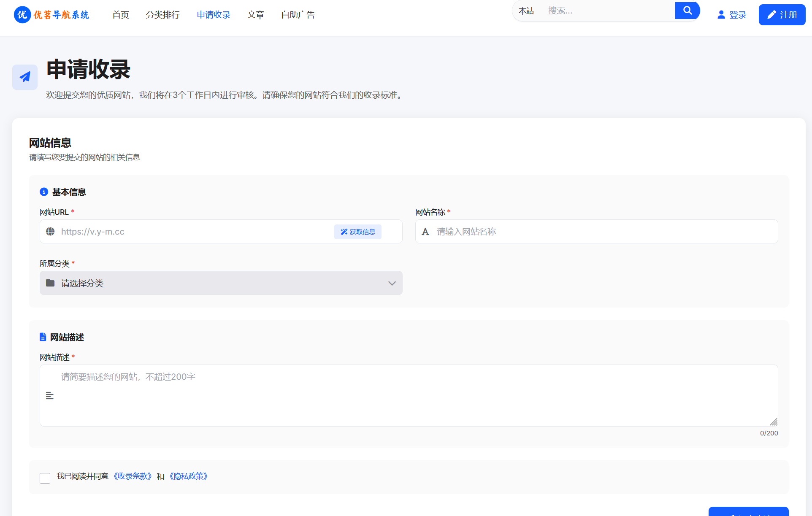Click the 优茗导航系统 logo icon
Viewport: 812px width, 516px height.
tap(22, 14)
